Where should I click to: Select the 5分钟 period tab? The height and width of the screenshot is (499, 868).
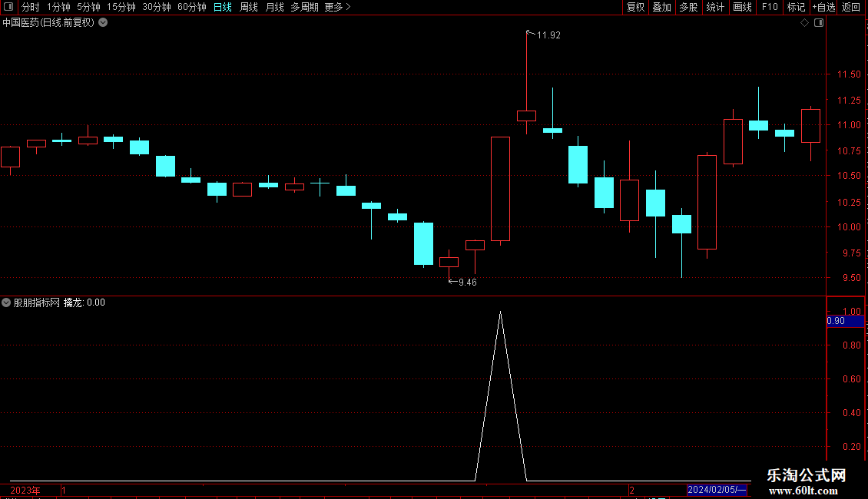click(88, 7)
